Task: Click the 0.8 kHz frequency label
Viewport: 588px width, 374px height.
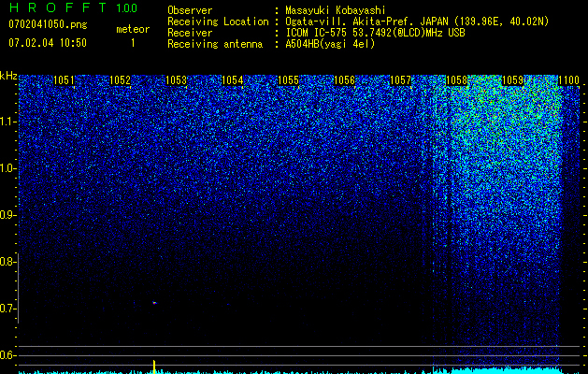Action: pyautogui.click(x=8, y=262)
